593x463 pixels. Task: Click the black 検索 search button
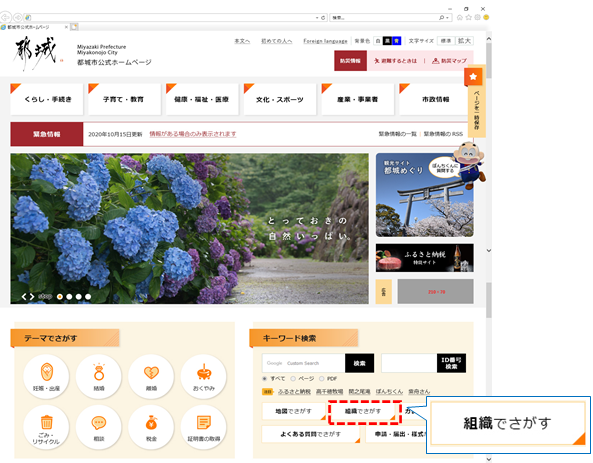point(359,363)
